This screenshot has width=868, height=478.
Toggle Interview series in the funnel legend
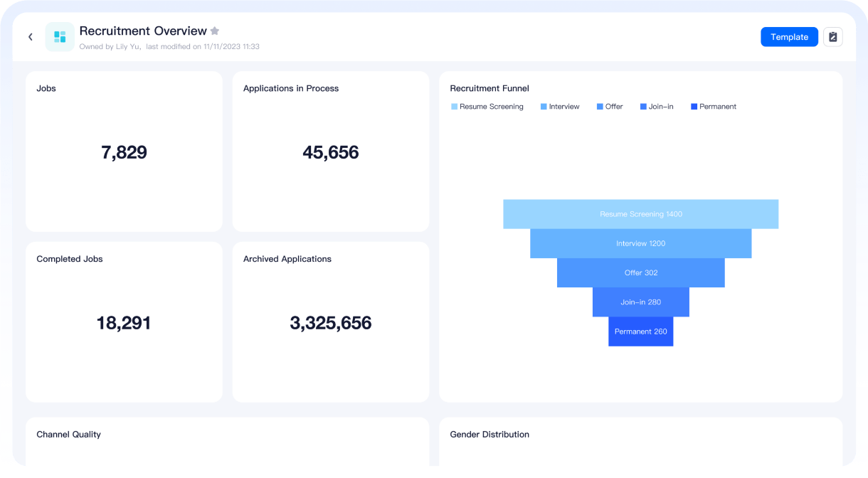[560, 107]
